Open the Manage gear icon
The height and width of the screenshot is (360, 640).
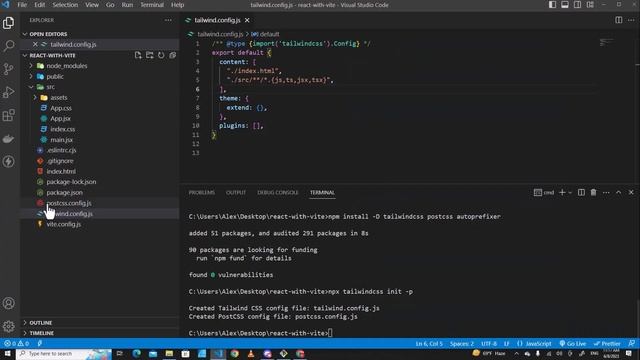click(9, 326)
